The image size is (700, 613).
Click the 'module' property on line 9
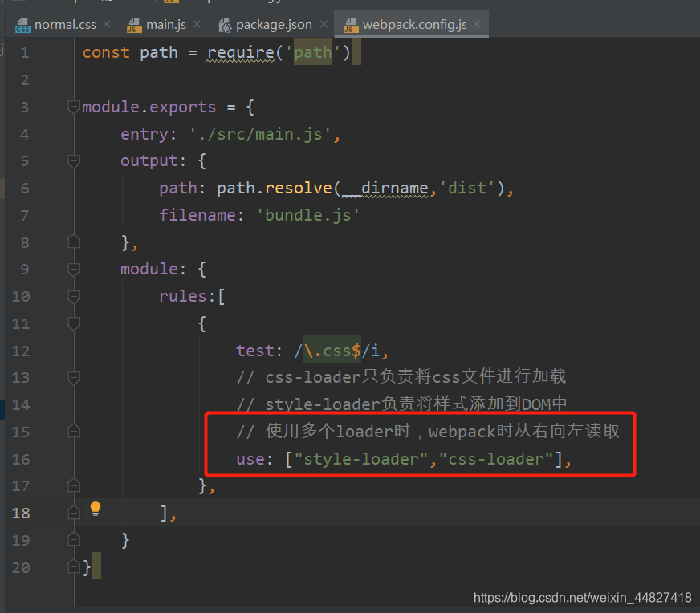click(149, 270)
